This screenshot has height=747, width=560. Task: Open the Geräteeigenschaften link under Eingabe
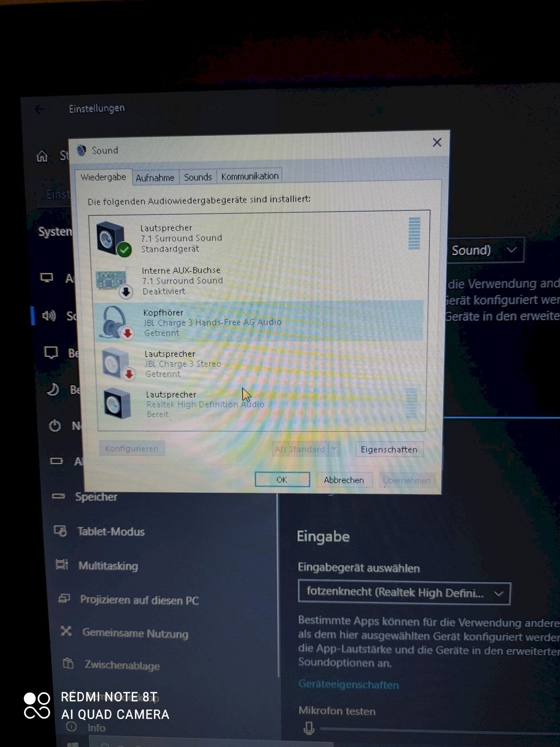click(x=348, y=684)
